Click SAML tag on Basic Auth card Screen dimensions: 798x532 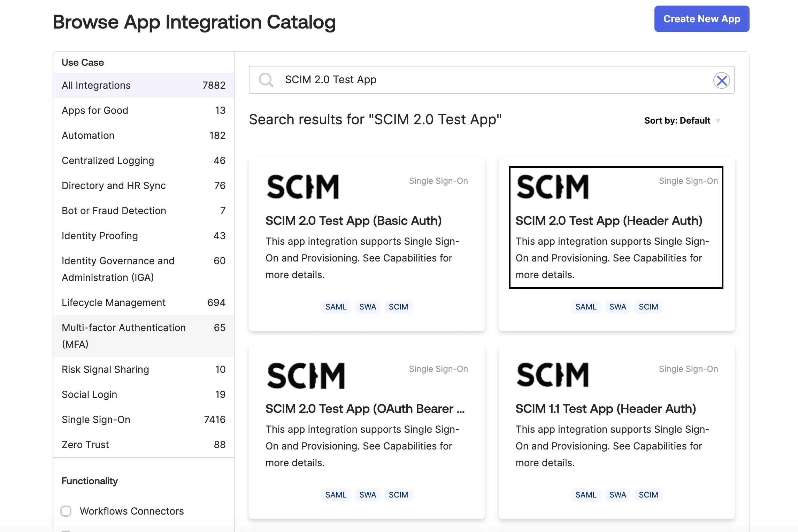(x=336, y=307)
